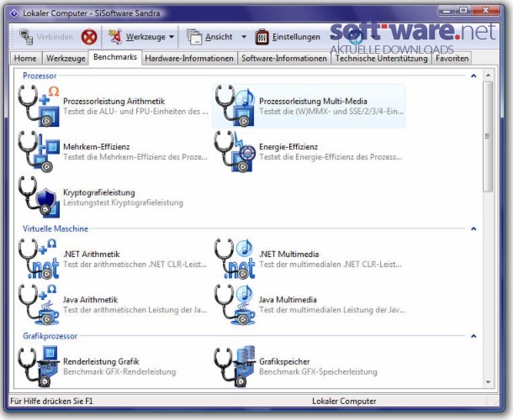The height and width of the screenshot is (420, 513).
Task: Click the Einstellungen settings icon
Action: pyautogui.click(x=262, y=37)
